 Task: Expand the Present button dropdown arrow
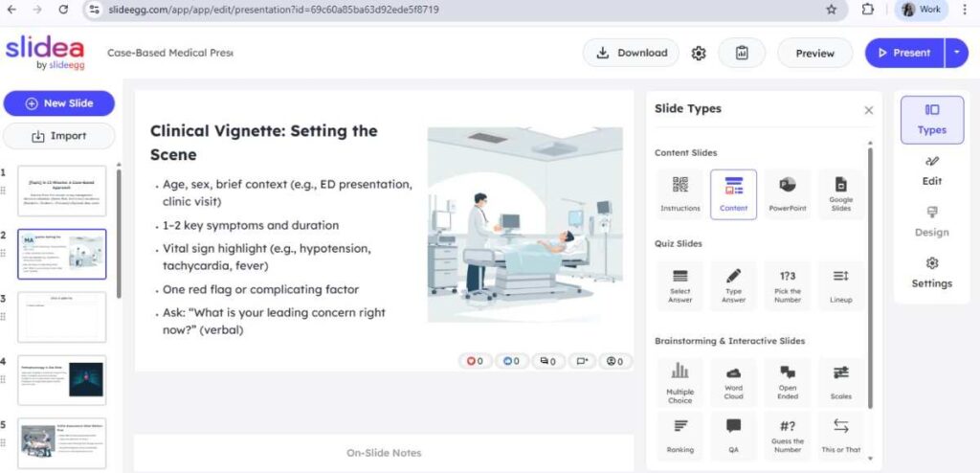coord(956,54)
